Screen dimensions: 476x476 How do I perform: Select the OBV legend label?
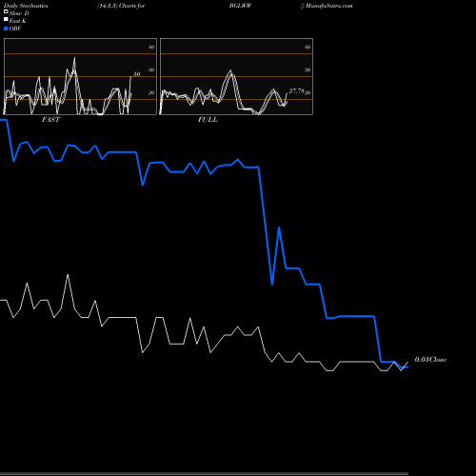(15, 29)
